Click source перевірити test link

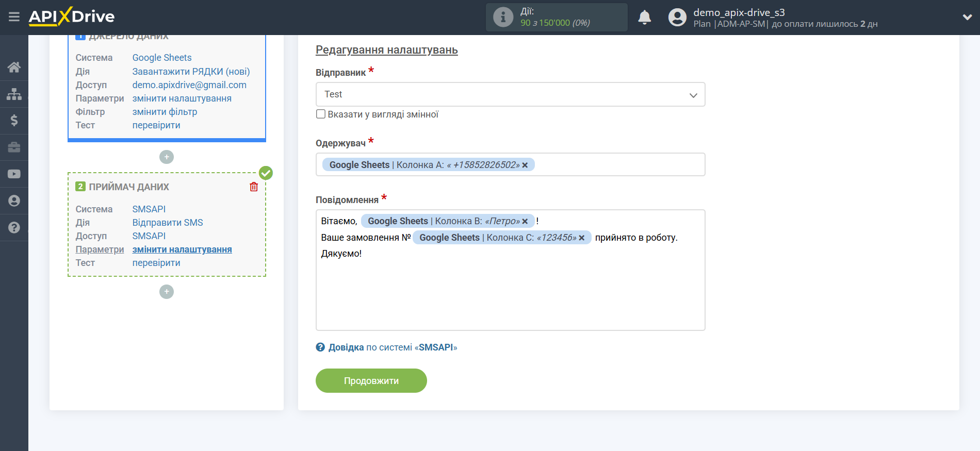pos(156,125)
